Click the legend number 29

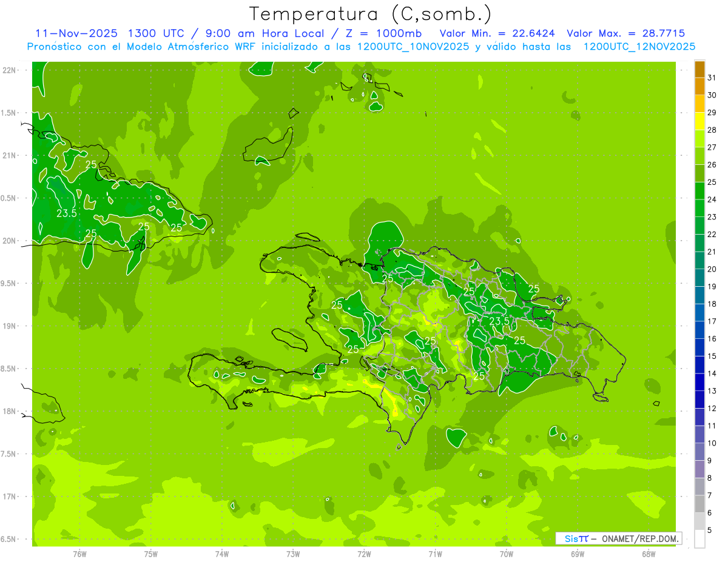tap(712, 113)
